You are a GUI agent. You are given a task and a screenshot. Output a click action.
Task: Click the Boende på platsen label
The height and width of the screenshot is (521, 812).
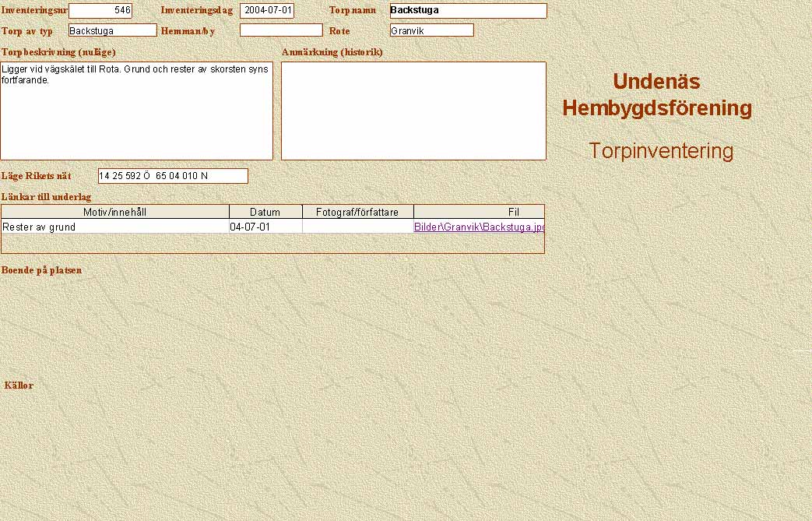pyautogui.click(x=42, y=270)
